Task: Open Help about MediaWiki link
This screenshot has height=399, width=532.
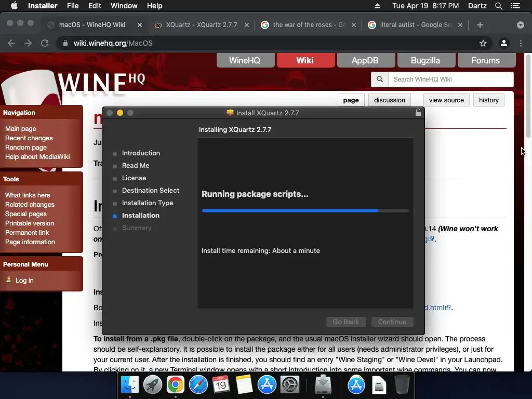Action: (x=37, y=157)
